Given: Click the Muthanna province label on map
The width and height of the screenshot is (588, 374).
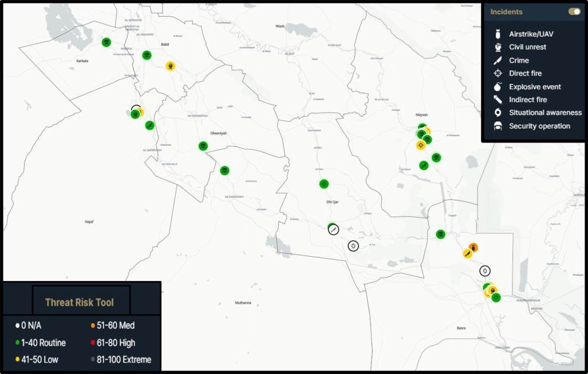Looking at the screenshot, I should [x=243, y=303].
